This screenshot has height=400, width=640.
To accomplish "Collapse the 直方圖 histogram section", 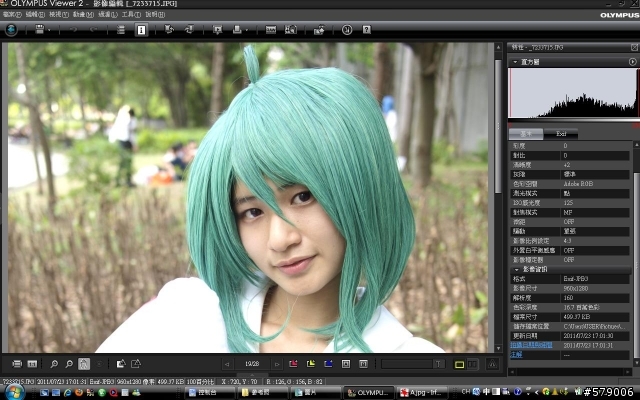I will click(515, 62).
